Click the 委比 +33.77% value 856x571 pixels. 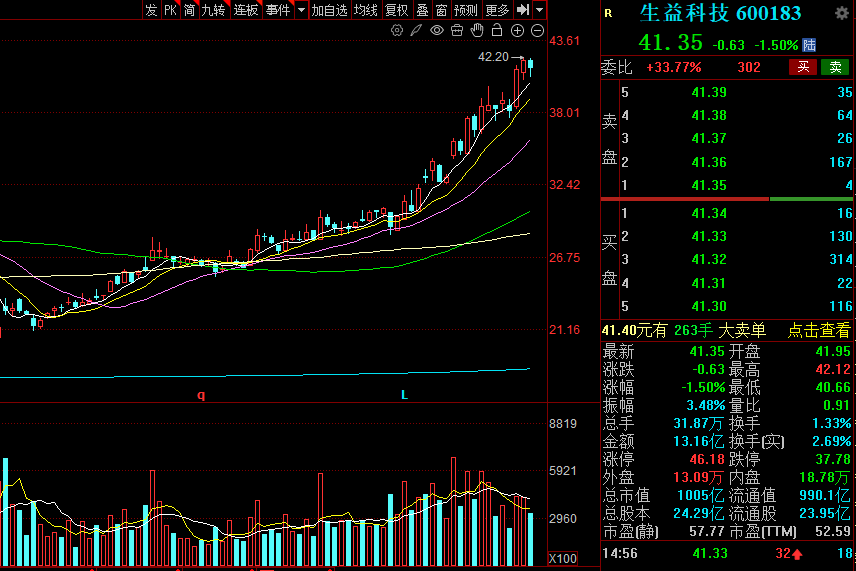[x=674, y=67]
